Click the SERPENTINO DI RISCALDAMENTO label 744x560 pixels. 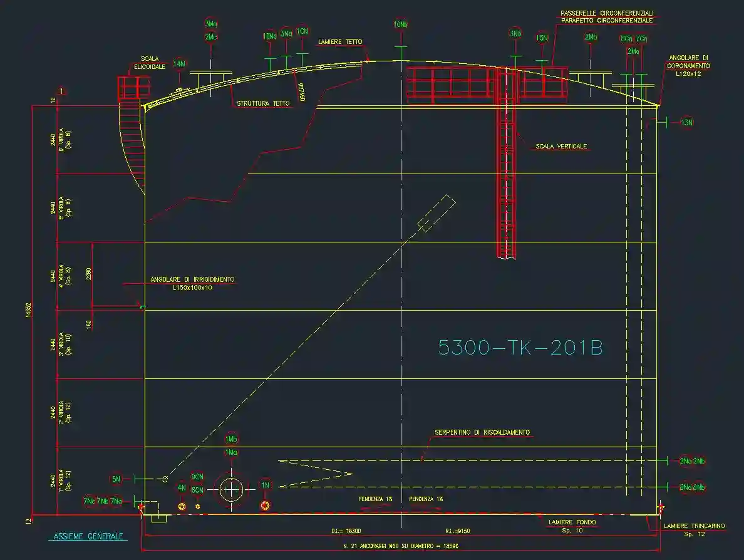tap(482, 432)
